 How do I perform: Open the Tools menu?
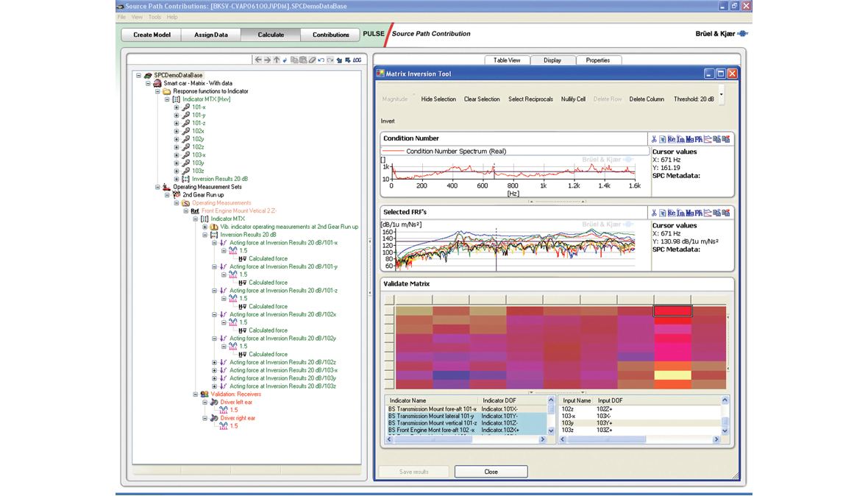154,16
